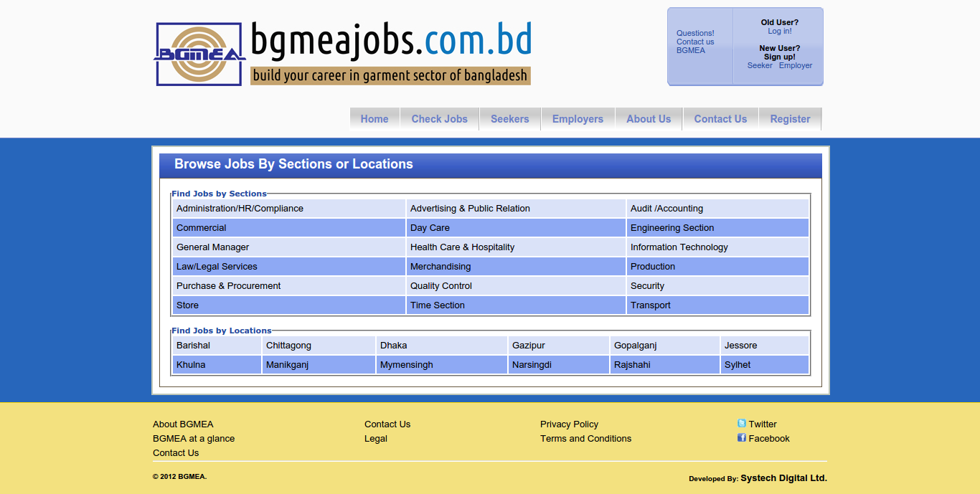Open the Check Jobs menu tab
The image size is (980, 494).
(x=439, y=119)
